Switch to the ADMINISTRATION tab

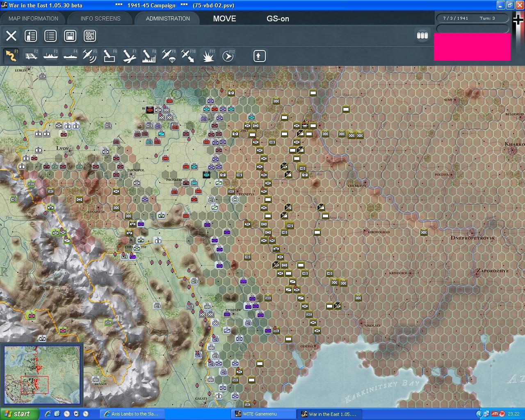coord(168,18)
